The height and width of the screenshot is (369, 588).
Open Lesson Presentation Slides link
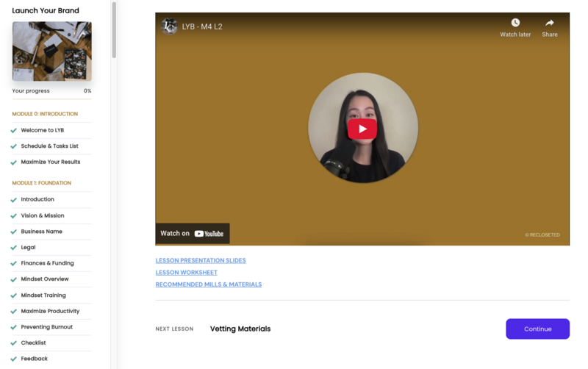click(x=201, y=260)
